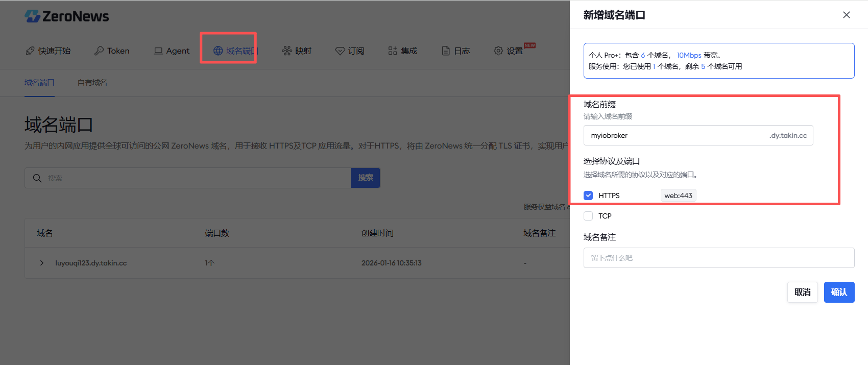The image size is (868, 365).
Task: Enable the TCP protocol checkbox
Action: point(588,216)
